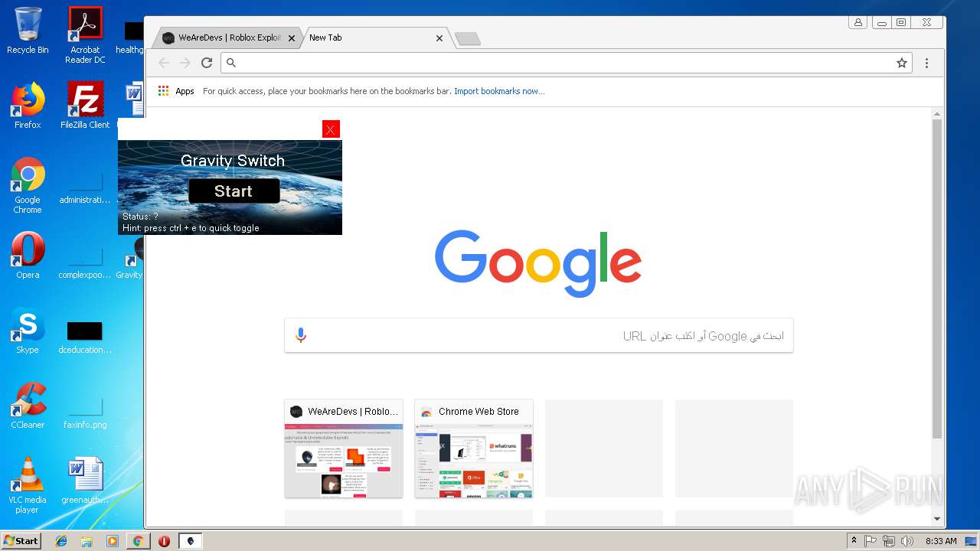
Task: Select the Acrobat Reader DC desktop icon
Action: (x=85, y=35)
